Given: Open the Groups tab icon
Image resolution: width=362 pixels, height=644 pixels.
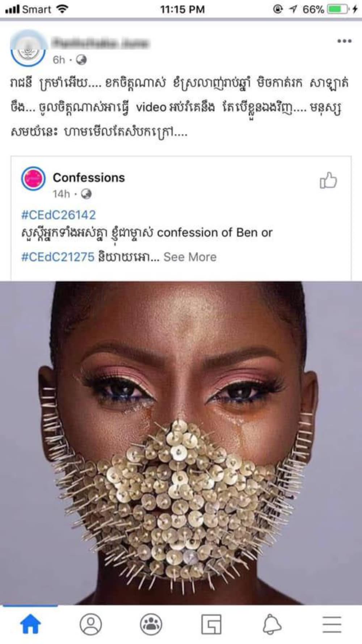Looking at the screenshot, I should [151, 624].
